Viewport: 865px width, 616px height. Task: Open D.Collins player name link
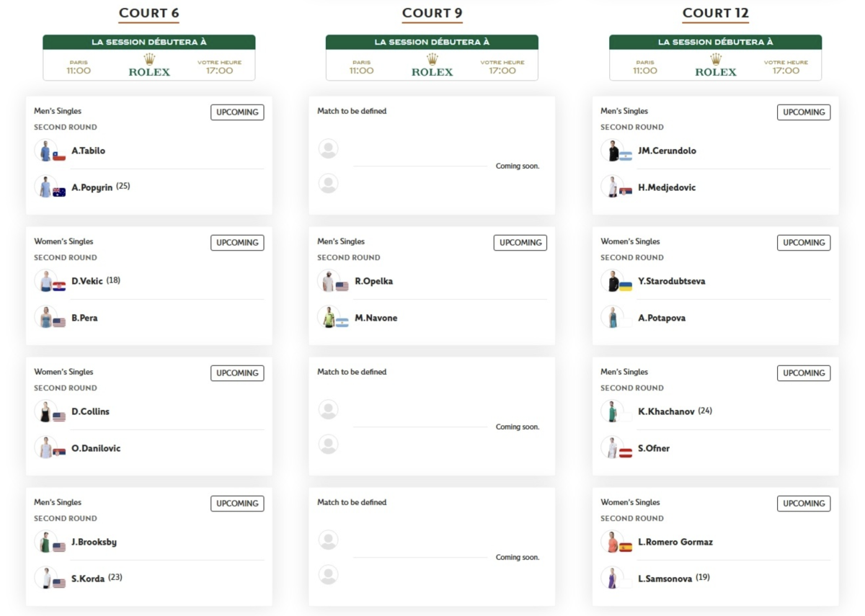(x=91, y=411)
